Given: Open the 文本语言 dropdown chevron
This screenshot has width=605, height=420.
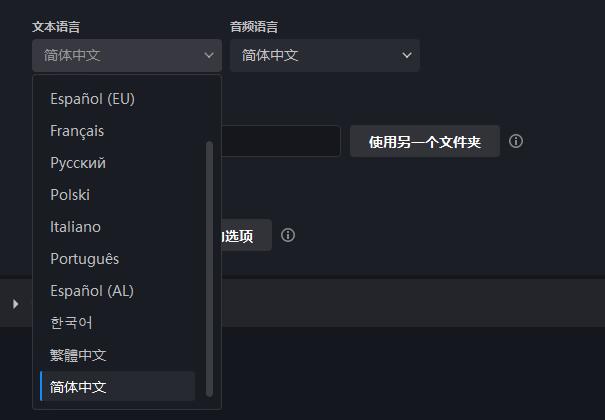Looking at the screenshot, I should pyautogui.click(x=209, y=55).
